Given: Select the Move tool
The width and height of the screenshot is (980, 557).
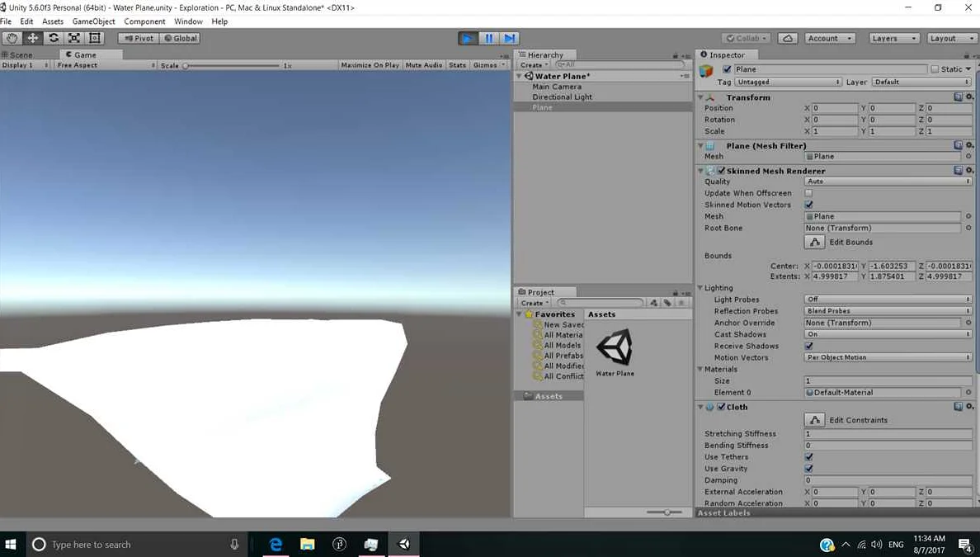Looking at the screenshot, I should tap(32, 38).
